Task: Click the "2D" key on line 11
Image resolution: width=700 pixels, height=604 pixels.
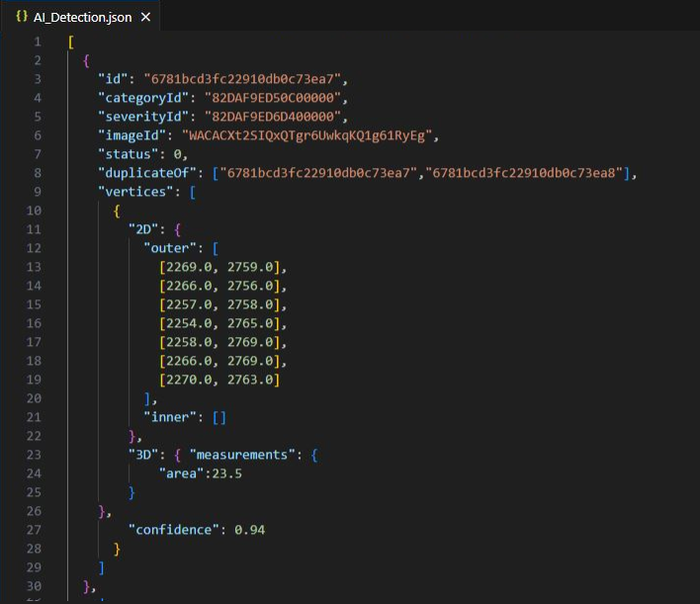Action: point(143,229)
